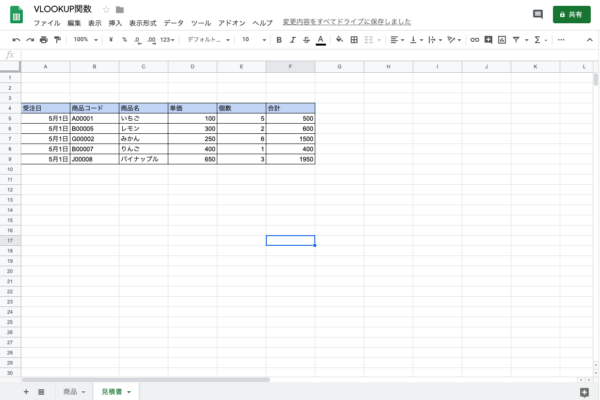Open the all sheets list

coord(41,392)
